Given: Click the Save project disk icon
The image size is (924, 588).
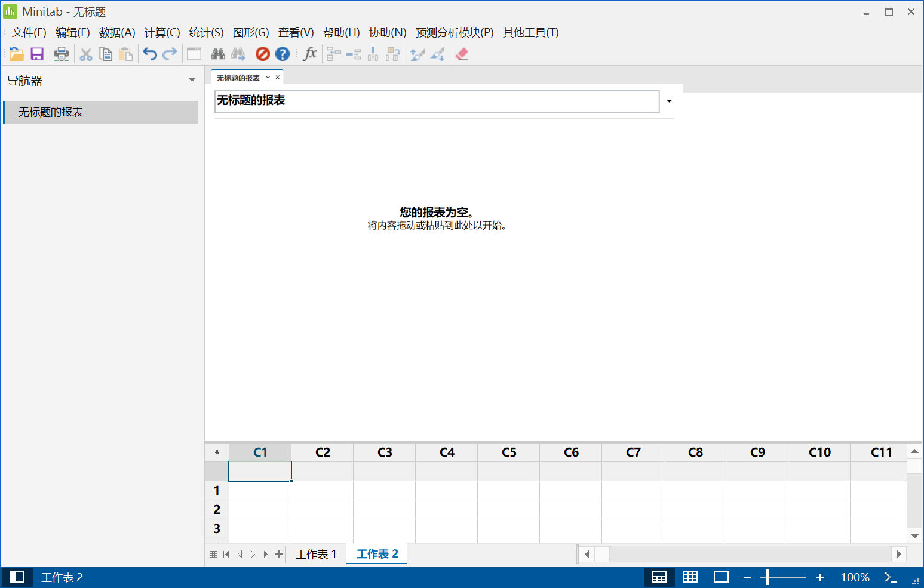Looking at the screenshot, I should pyautogui.click(x=37, y=54).
